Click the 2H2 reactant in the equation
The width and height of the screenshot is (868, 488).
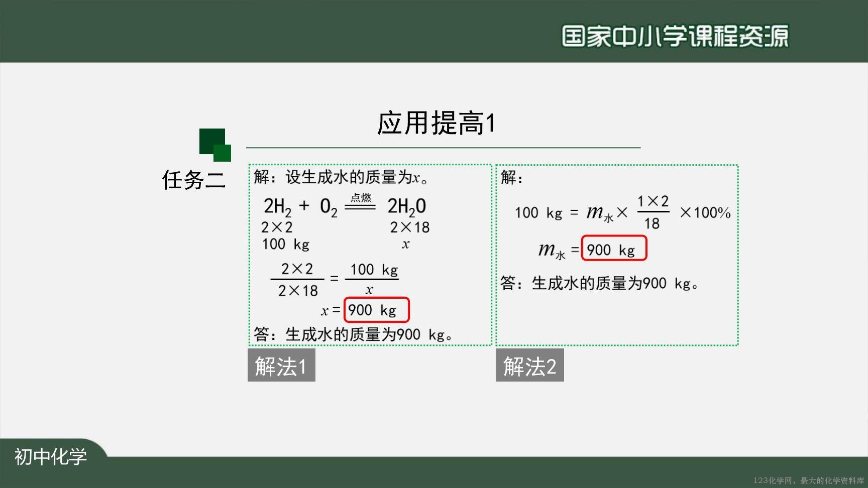pyautogui.click(x=277, y=207)
